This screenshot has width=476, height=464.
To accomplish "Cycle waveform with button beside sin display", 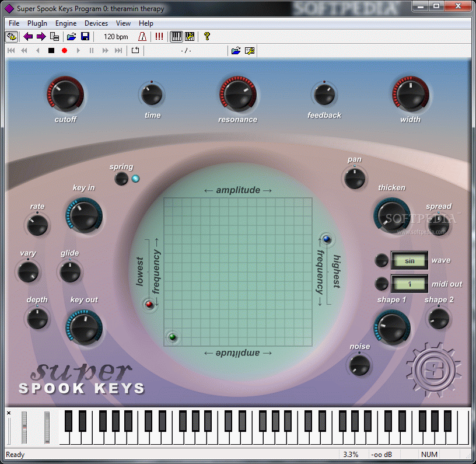I will [x=381, y=260].
